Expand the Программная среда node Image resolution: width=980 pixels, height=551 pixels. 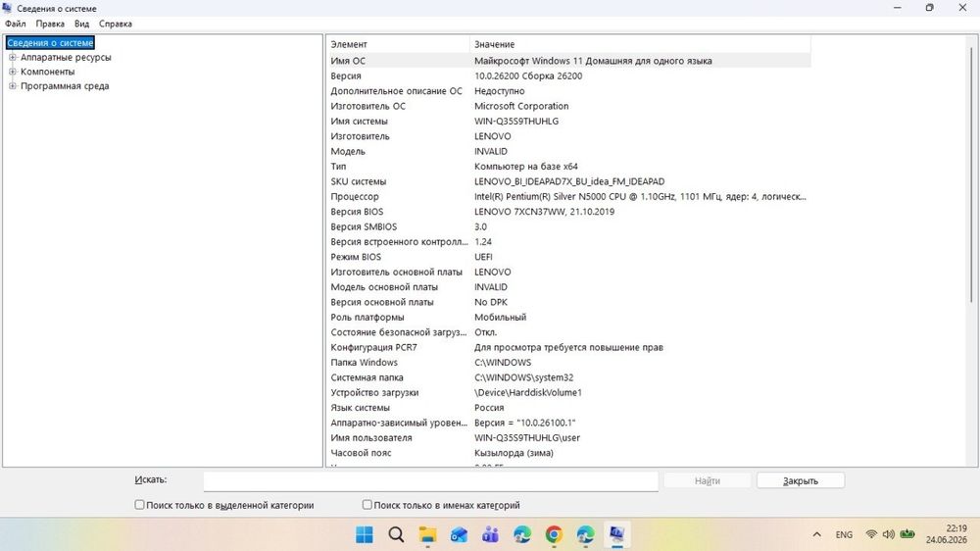[13, 85]
